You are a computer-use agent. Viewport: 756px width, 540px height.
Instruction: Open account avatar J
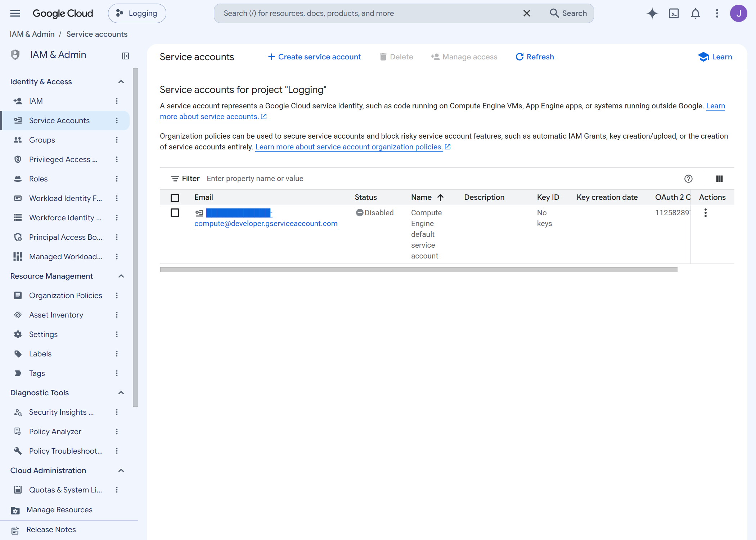tap(738, 13)
